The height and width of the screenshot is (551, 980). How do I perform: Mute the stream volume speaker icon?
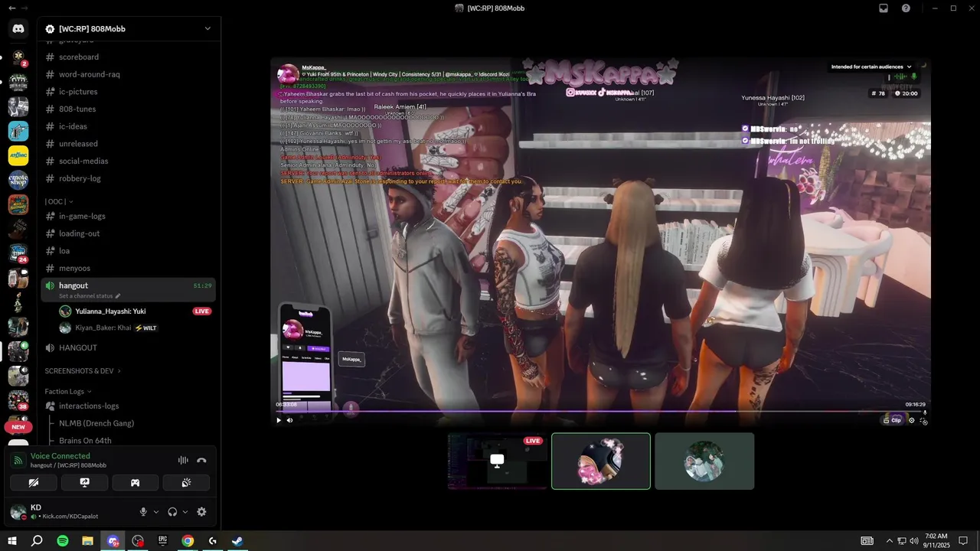coord(290,420)
